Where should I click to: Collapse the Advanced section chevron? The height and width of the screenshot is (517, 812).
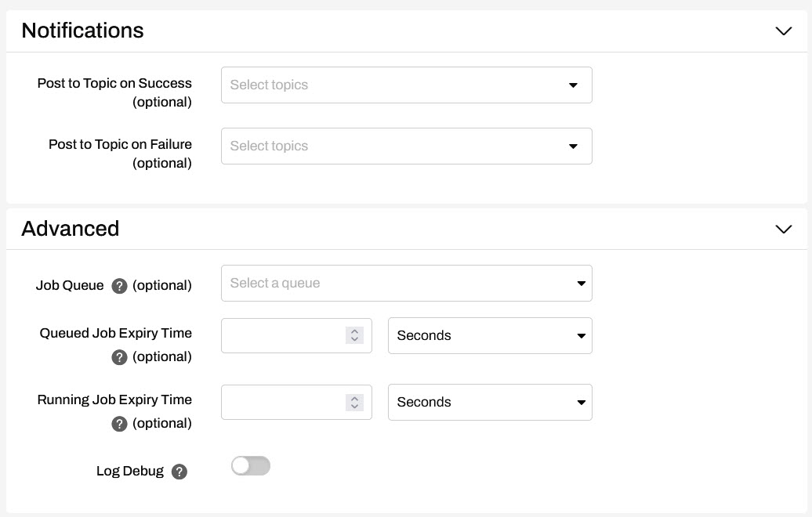pos(783,230)
